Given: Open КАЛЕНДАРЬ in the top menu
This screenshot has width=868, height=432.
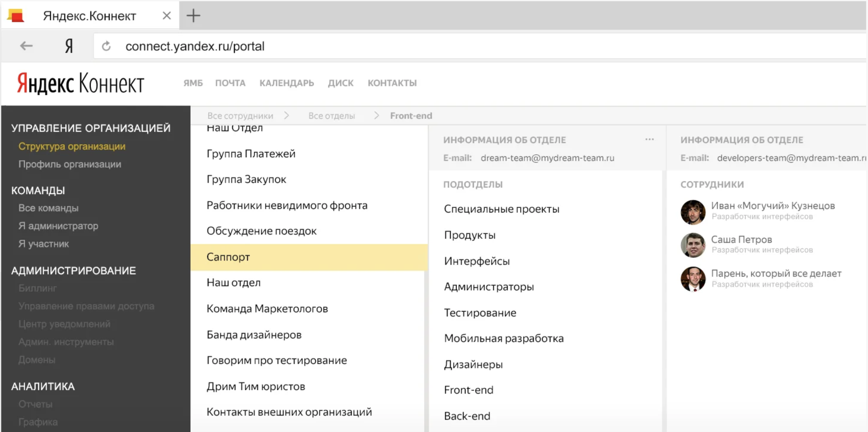Looking at the screenshot, I should (287, 83).
